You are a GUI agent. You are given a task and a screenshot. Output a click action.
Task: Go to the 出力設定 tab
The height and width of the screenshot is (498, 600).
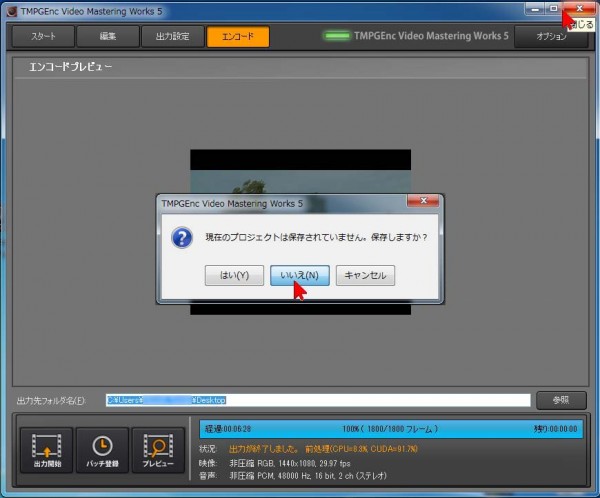pos(170,37)
